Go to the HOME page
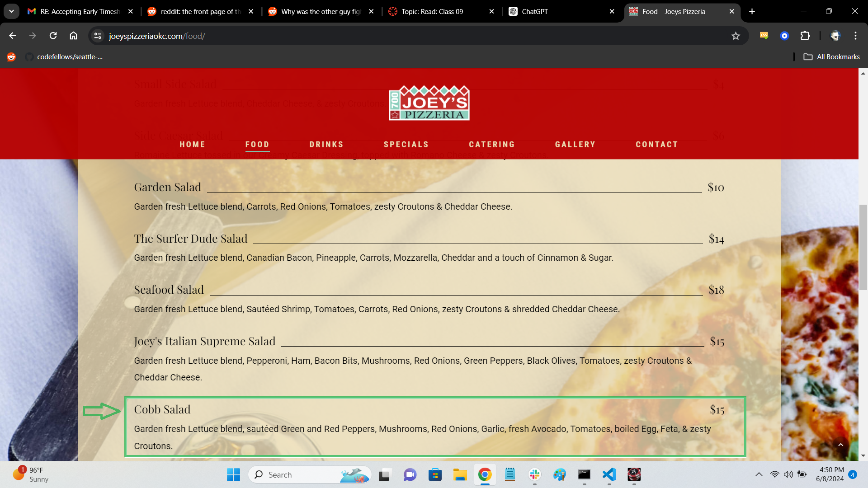 192,145
